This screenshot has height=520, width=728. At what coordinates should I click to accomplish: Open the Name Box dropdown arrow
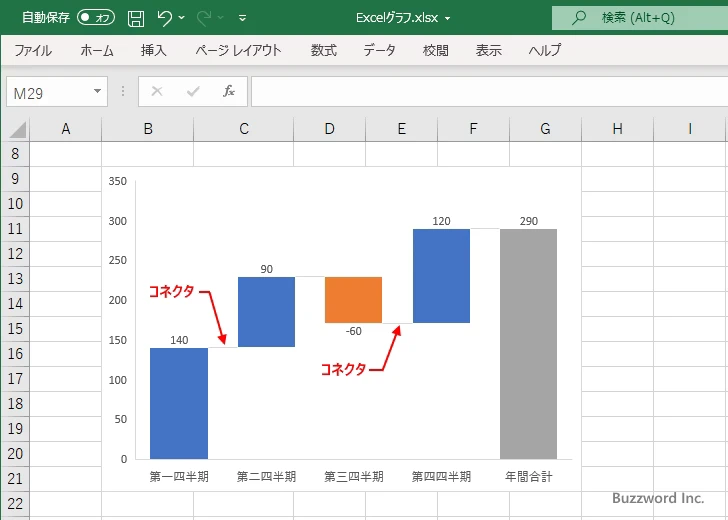[x=97, y=91]
